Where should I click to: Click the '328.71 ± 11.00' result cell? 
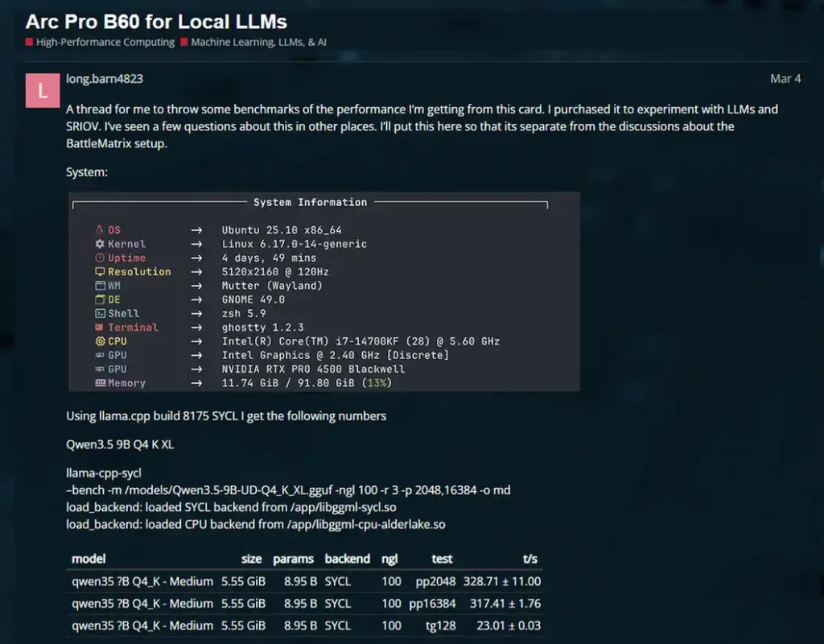coord(502,581)
